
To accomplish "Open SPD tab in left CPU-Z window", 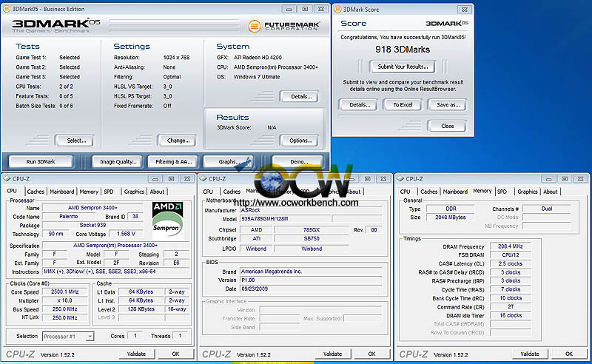I will (109, 192).
